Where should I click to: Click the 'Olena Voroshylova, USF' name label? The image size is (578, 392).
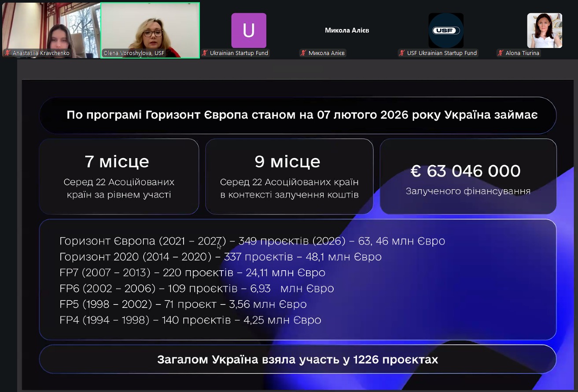pos(134,53)
